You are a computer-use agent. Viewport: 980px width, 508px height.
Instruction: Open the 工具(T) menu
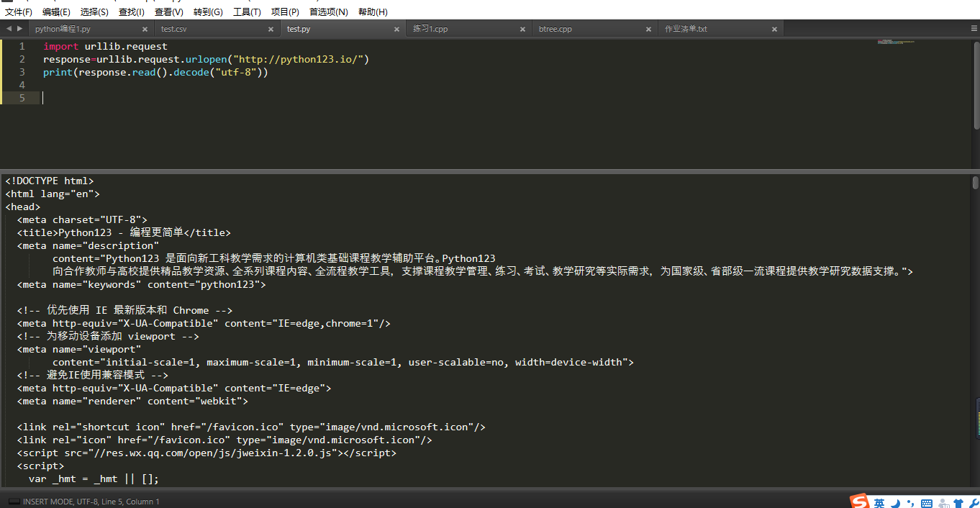pyautogui.click(x=247, y=12)
